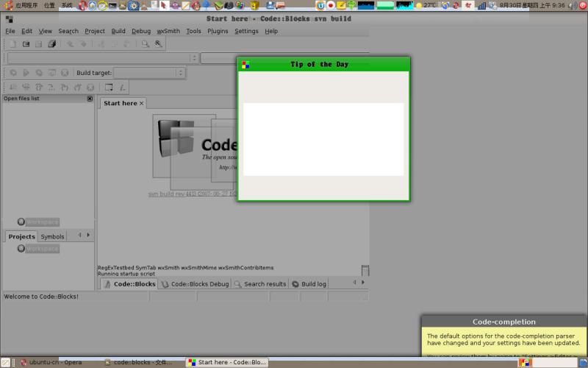Click the Abort build icon

(x=65, y=72)
